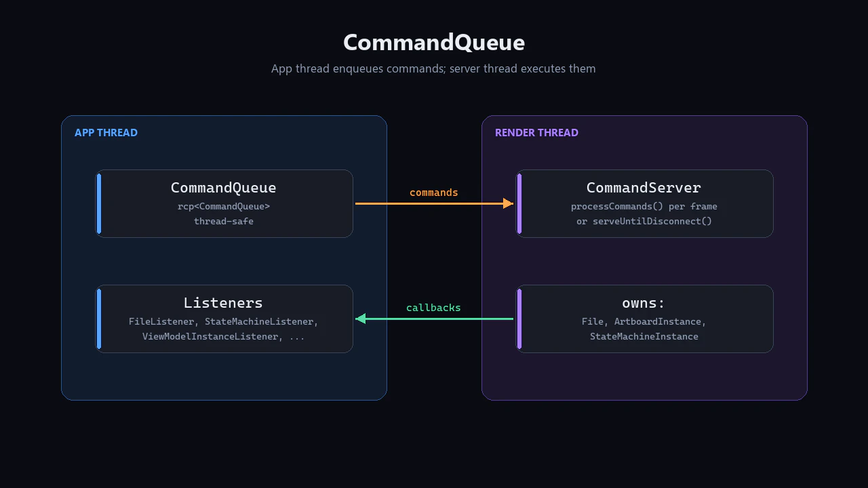Screen dimensions: 868x488
Task: Click the thread-safe text
Action: tap(224, 221)
